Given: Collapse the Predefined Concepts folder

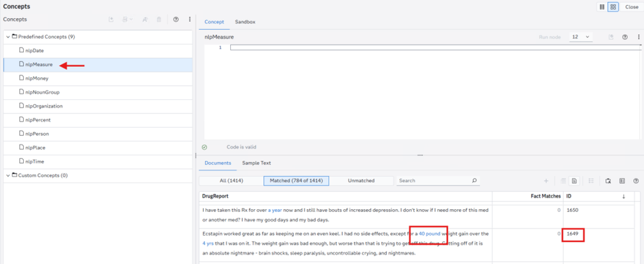Looking at the screenshot, I should [x=8, y=37].
